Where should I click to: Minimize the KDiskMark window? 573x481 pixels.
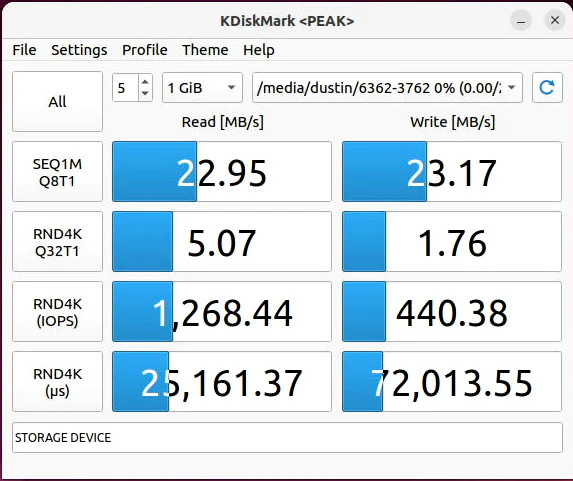[521, 21]
